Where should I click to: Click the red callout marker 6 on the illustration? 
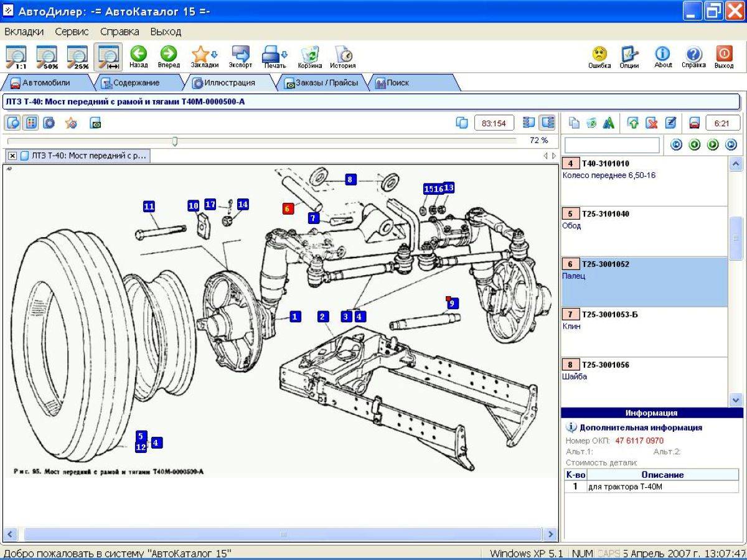[288, 208]
